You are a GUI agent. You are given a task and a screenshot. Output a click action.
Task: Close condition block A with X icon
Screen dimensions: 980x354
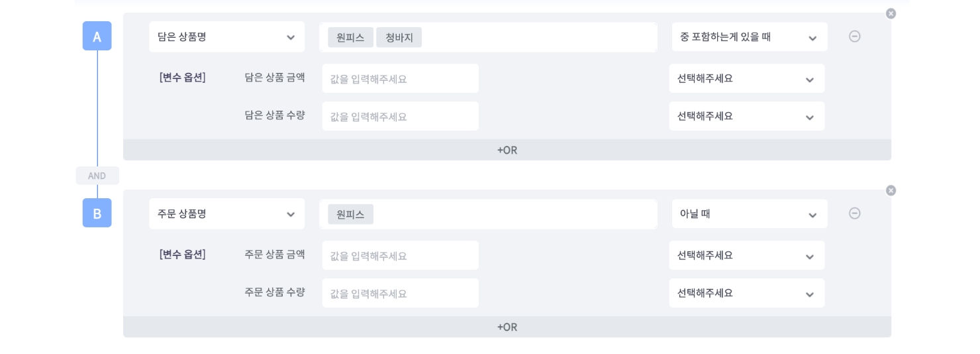pos(891,13)
